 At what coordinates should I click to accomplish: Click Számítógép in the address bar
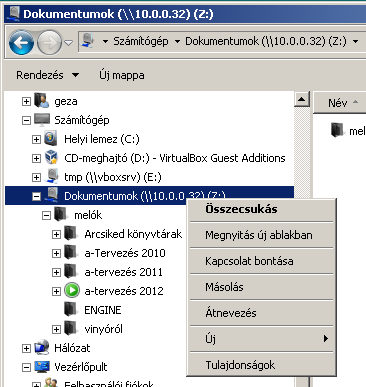click(x=141, y=41)
